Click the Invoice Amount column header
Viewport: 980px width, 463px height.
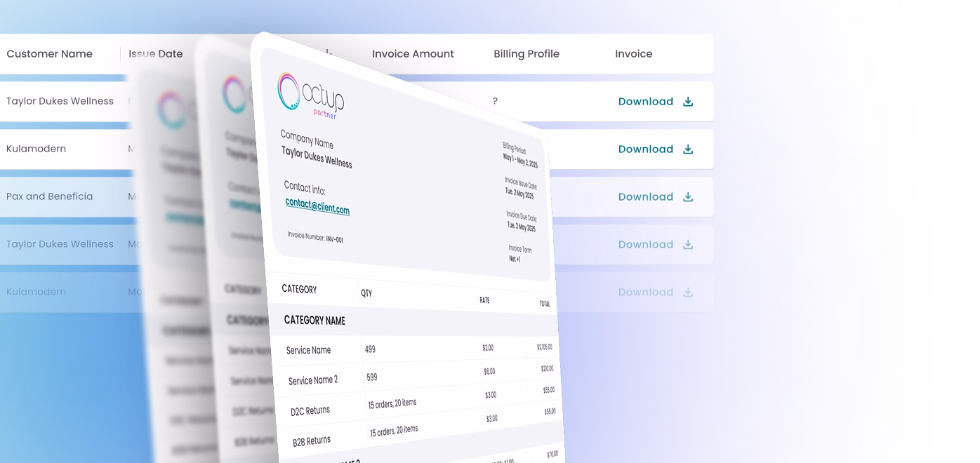click(413, 54)
